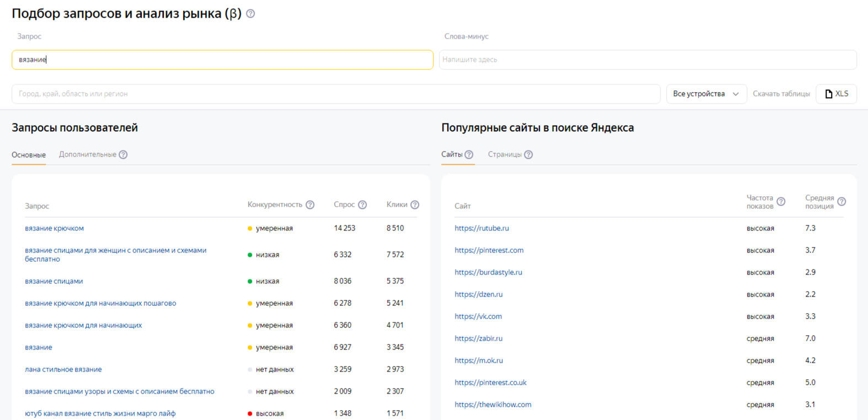Focus the Запрос input field
The height and width of the screenshot is (420, 868).
[x=222, y=60]
